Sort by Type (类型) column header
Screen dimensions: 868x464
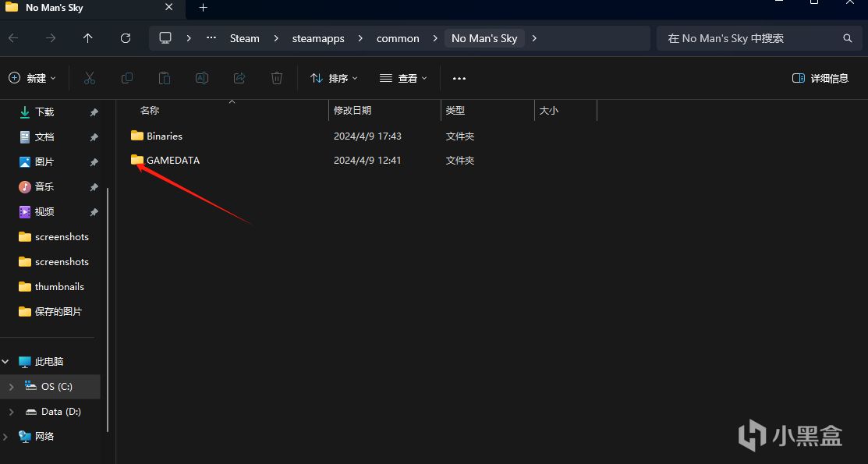click(455, 111)
